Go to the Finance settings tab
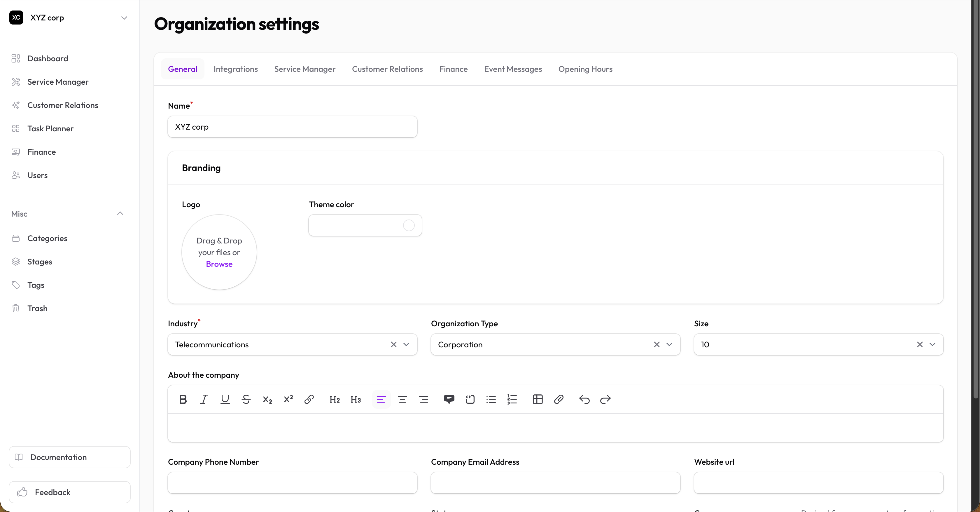 (454, 69)
